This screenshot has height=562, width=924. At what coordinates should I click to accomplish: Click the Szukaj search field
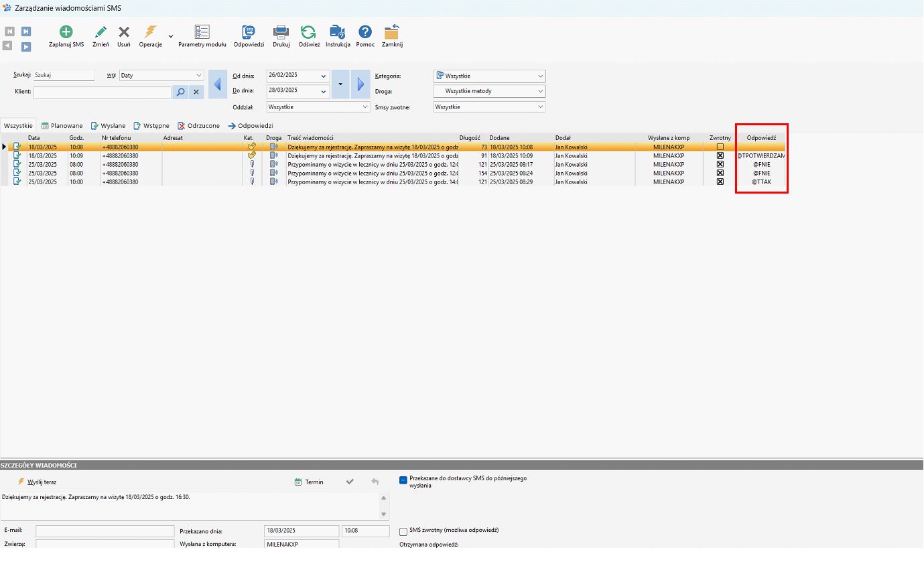[x=64, y=76]
